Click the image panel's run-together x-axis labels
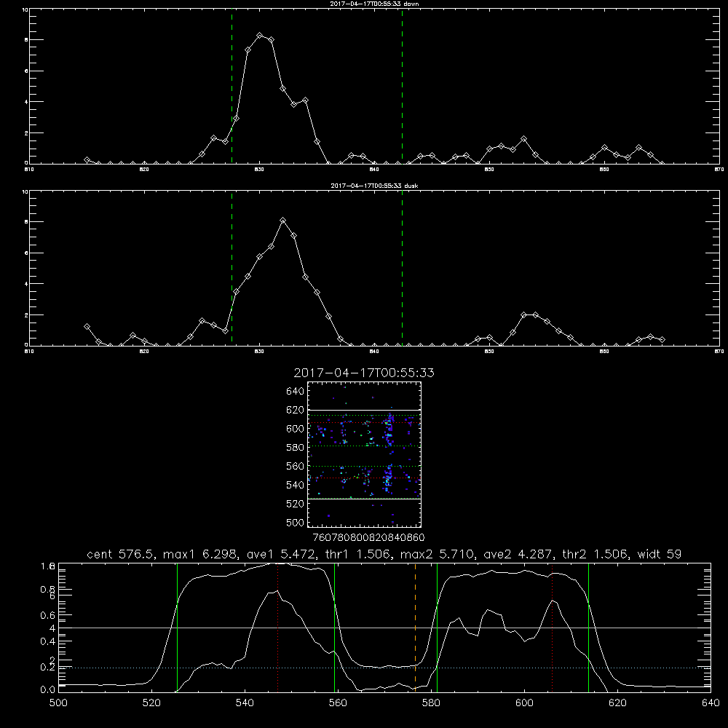 point(368,538)
